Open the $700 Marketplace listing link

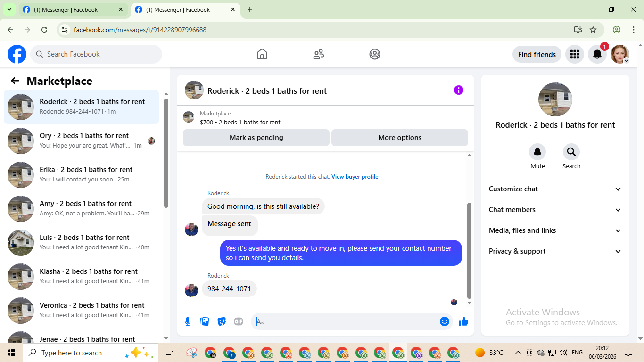pos(240,122)
